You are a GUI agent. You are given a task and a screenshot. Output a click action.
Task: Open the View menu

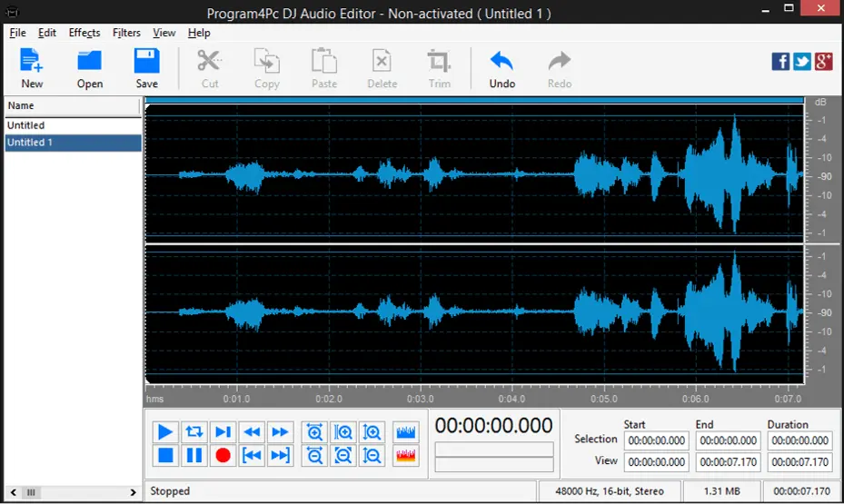[x=164, y=33]
